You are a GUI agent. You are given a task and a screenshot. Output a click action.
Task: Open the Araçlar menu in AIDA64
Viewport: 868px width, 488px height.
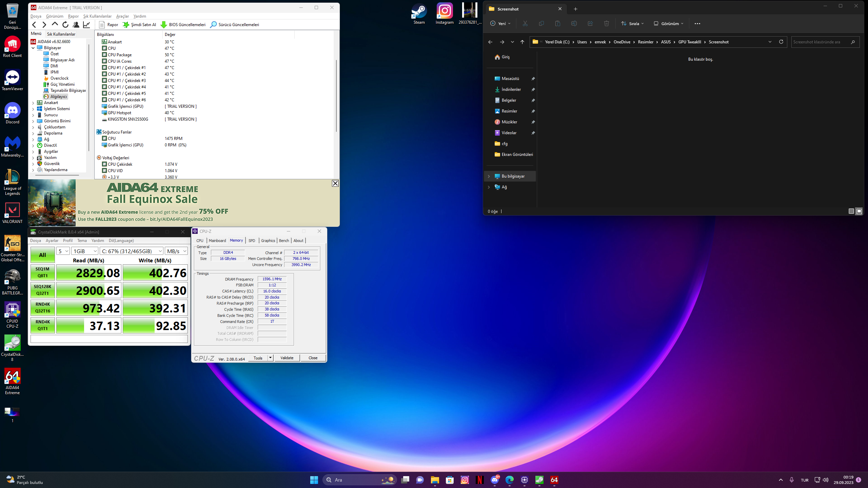click(x=122, y=16)
